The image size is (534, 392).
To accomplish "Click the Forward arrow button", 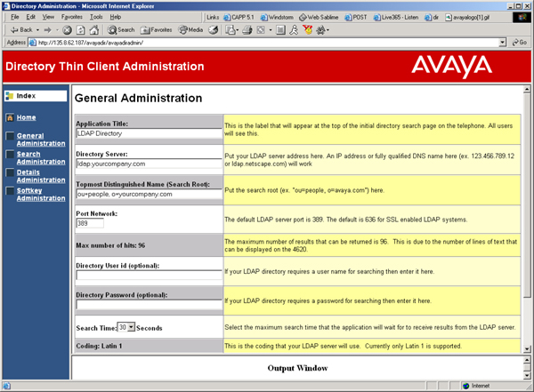I will pyautogui.click(x=48, y=30).
